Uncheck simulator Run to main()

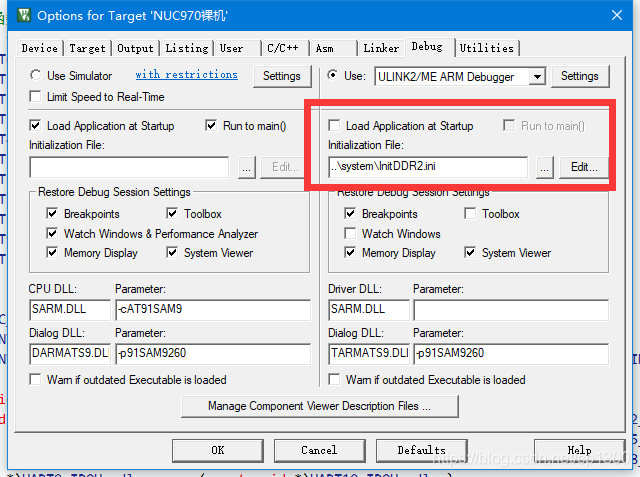(211, 125)
